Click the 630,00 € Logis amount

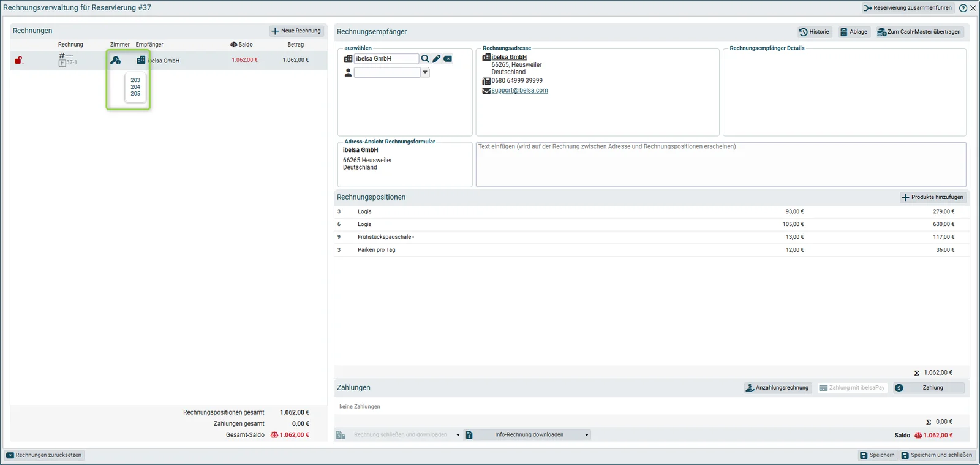(x=943, y=224)
